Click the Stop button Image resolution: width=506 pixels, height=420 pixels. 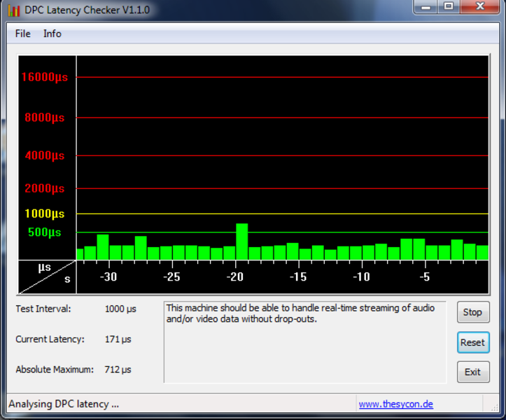click(473, 312)
